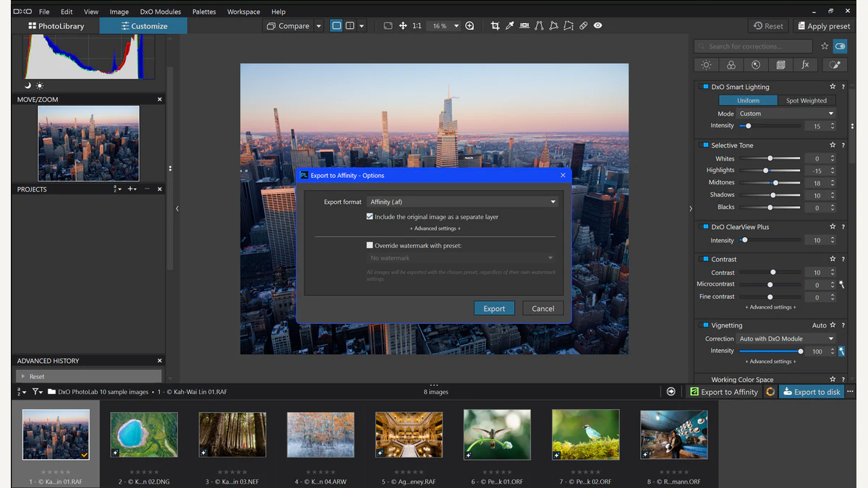Enable Override watermark with preset checkbox

click(370, 245)
